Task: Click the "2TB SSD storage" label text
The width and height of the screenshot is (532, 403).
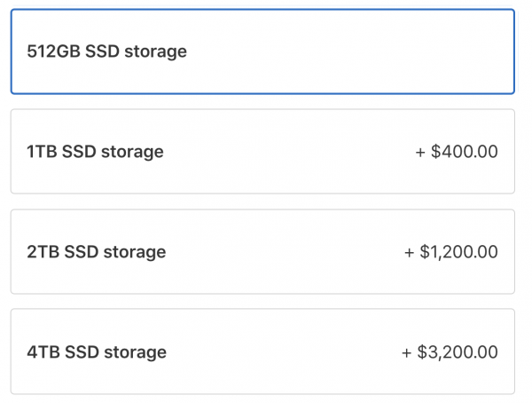Action: pyautogui.click(x=97, y=252)
